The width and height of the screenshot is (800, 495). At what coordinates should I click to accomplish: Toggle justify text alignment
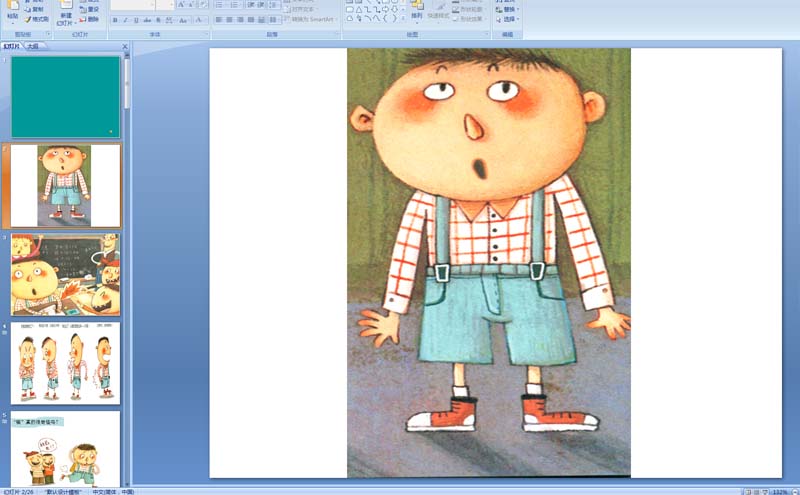(251, 19)
